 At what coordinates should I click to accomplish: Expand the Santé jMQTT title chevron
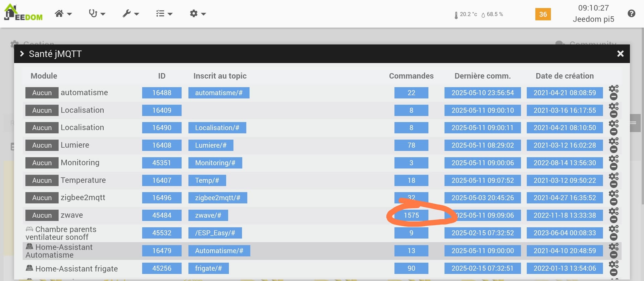[x=22, y=54]
